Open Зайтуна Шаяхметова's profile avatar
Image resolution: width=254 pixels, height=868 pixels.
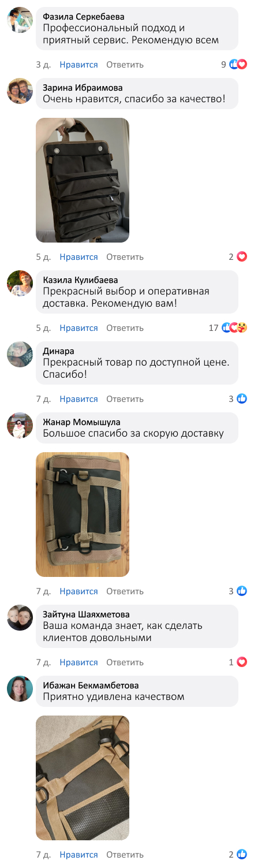point(20,618)
